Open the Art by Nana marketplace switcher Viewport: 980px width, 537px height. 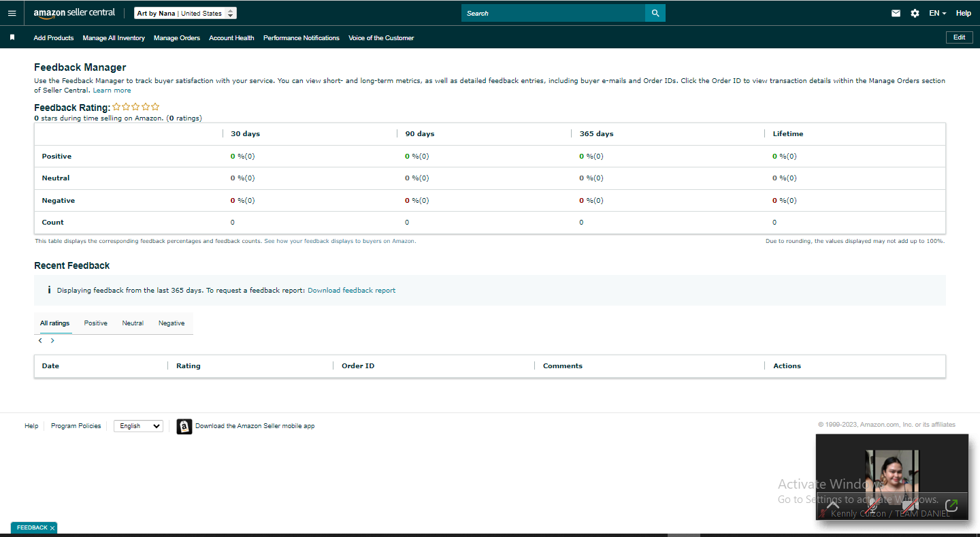(x=185, y=13)
